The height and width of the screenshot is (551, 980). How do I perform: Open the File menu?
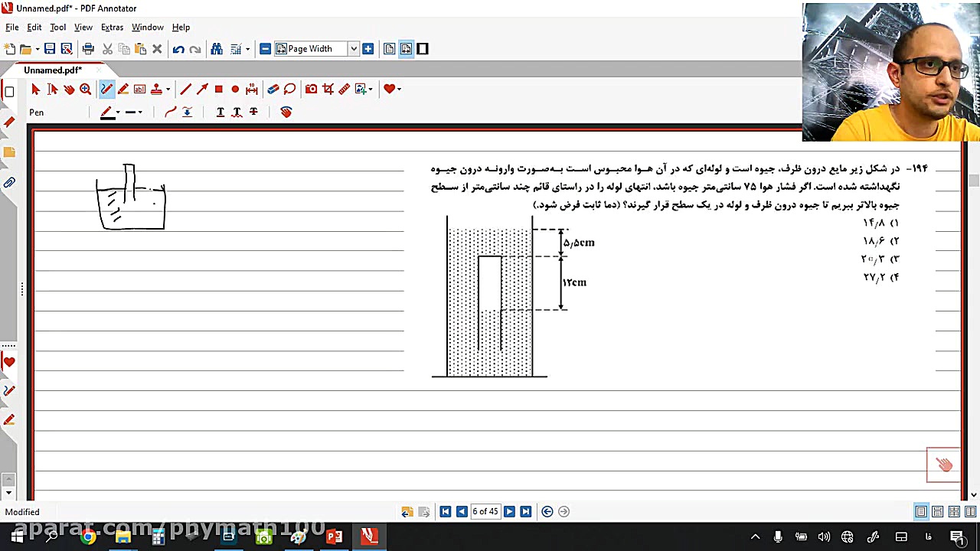point(12,28)
